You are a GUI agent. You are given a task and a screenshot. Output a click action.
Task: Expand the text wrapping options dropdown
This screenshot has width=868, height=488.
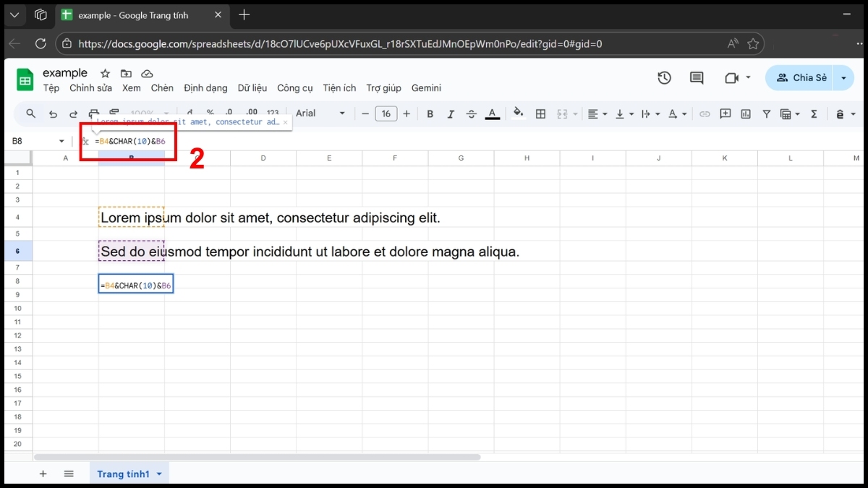tap(658, 114)
